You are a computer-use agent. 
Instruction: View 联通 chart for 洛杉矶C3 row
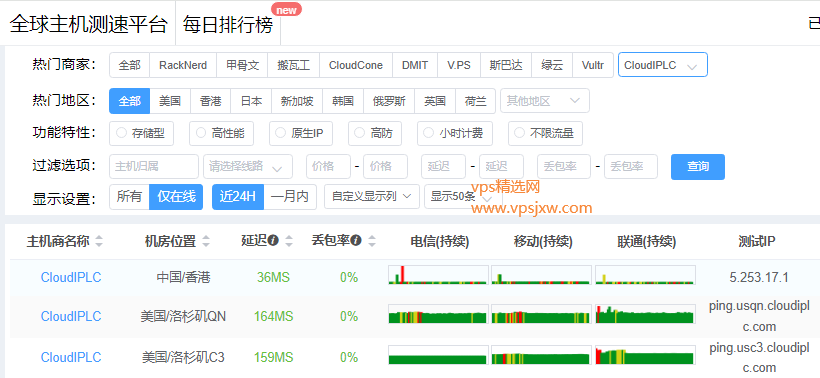pos(645,355)
